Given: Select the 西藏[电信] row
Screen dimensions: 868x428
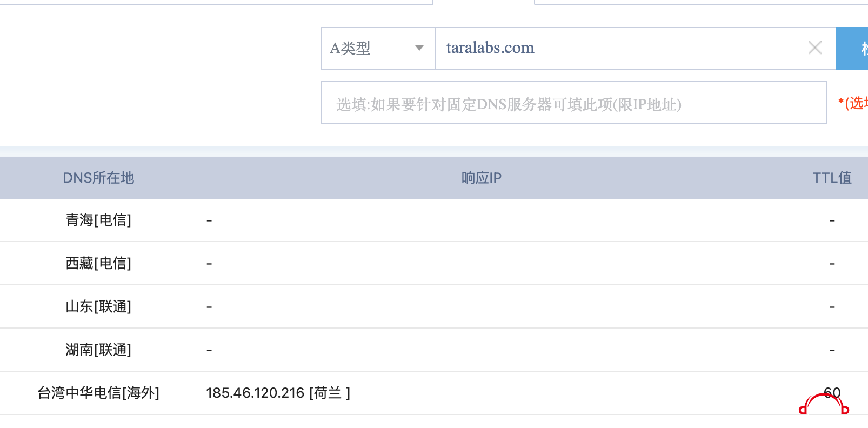Looking at the screenshot, I should [x=434, y=263].
